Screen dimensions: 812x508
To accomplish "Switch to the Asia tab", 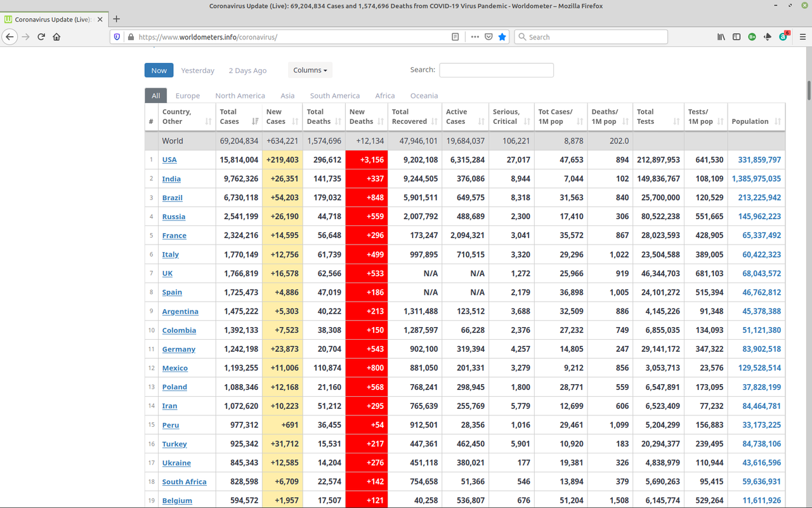I will click(287, 95).
